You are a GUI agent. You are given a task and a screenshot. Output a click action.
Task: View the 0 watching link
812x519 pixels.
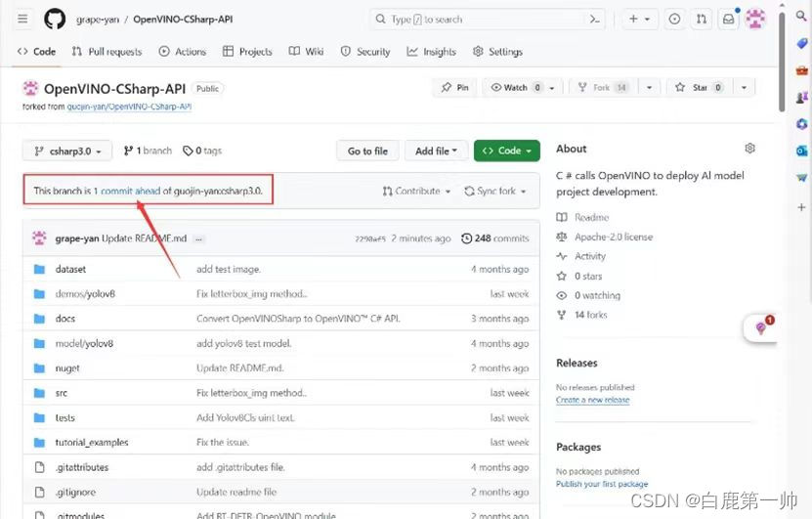point(597,295)
